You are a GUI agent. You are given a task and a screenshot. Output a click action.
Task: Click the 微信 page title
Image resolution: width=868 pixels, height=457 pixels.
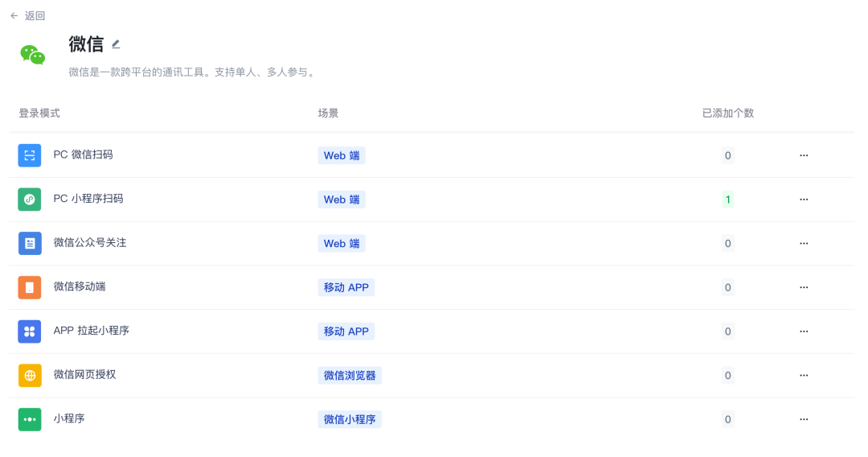[x=86, y=44]
